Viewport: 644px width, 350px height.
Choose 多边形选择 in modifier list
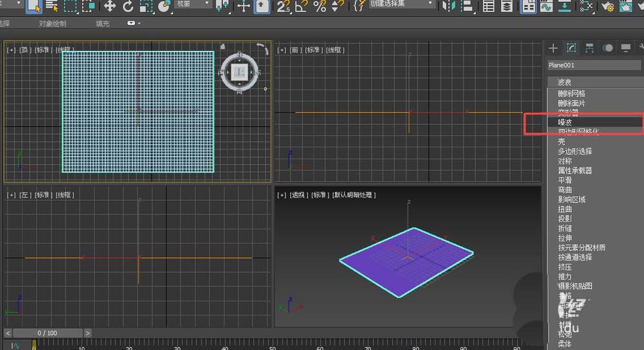[574, 151]
